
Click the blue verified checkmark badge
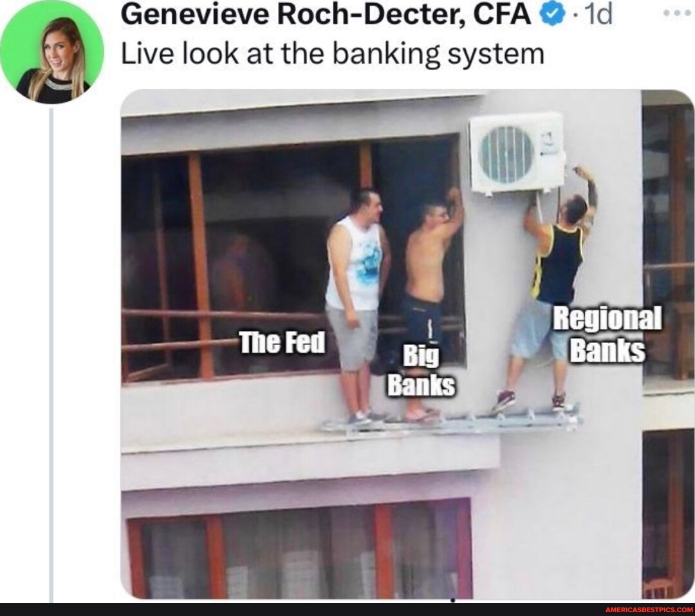pos(552,15)
